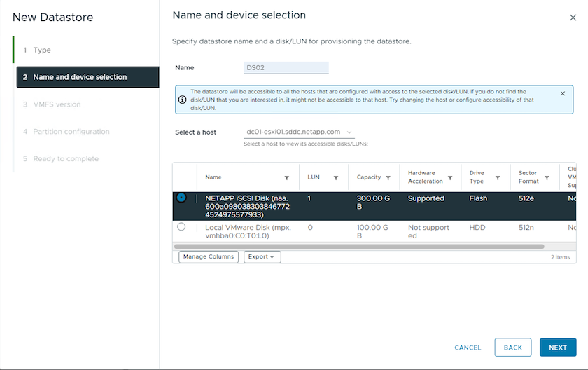
Task: Click the horizontal table scrollbar
Action: (358, 247)
